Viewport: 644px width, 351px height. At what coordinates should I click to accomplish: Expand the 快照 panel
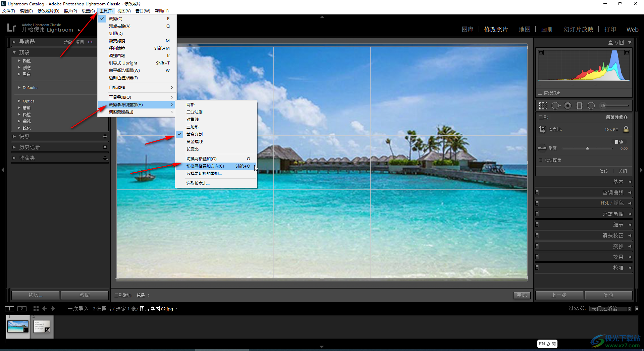(14, 136)
